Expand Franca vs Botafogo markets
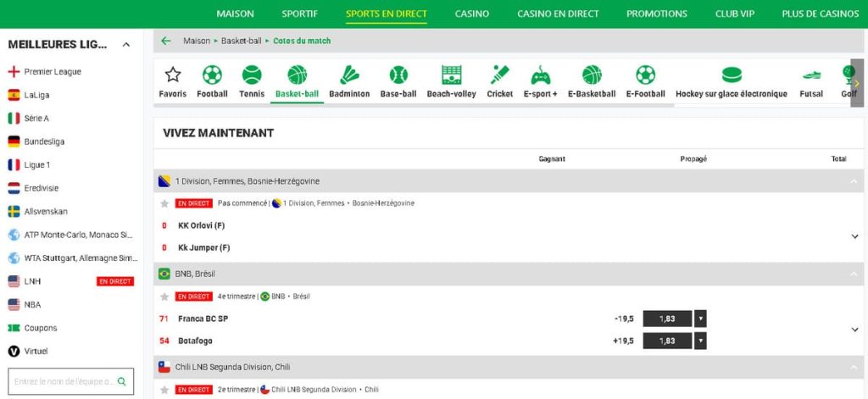Viewport: 868px width, 399px height. [854, 330]
